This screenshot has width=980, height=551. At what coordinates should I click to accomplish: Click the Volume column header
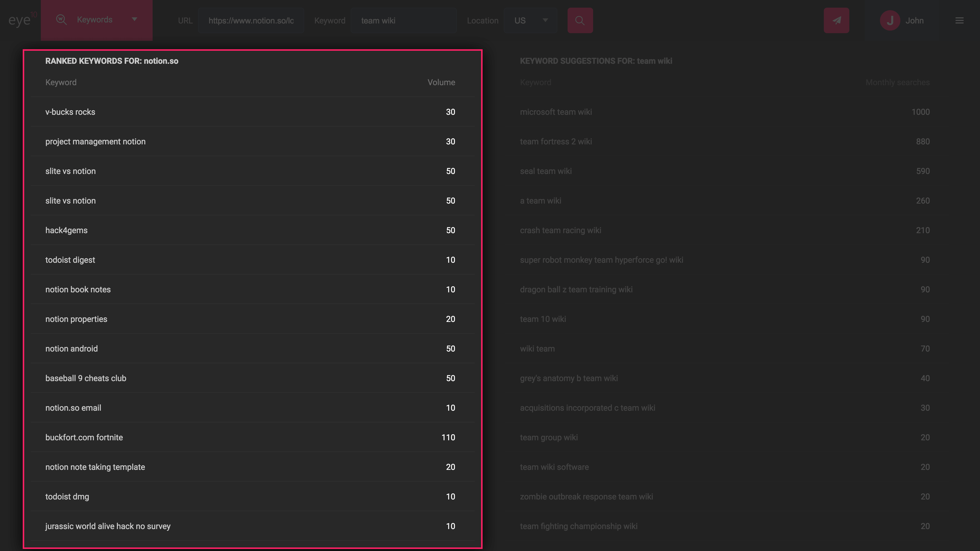tap(441, 82)
